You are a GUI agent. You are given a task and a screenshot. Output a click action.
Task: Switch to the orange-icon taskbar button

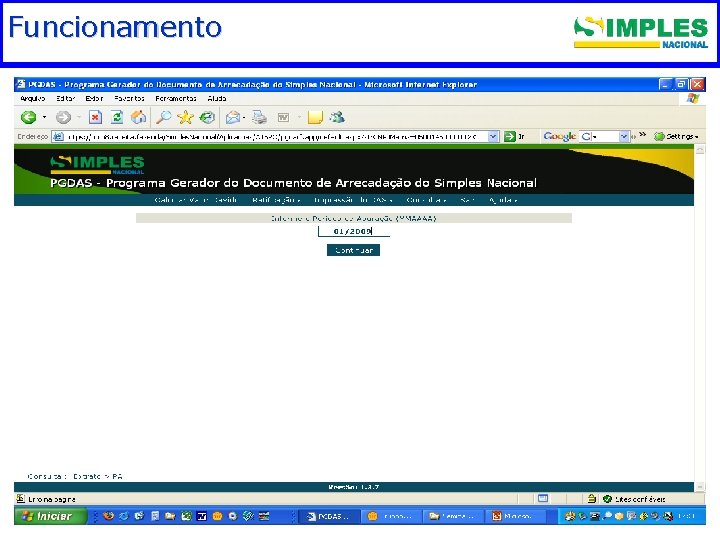(391, 516)
